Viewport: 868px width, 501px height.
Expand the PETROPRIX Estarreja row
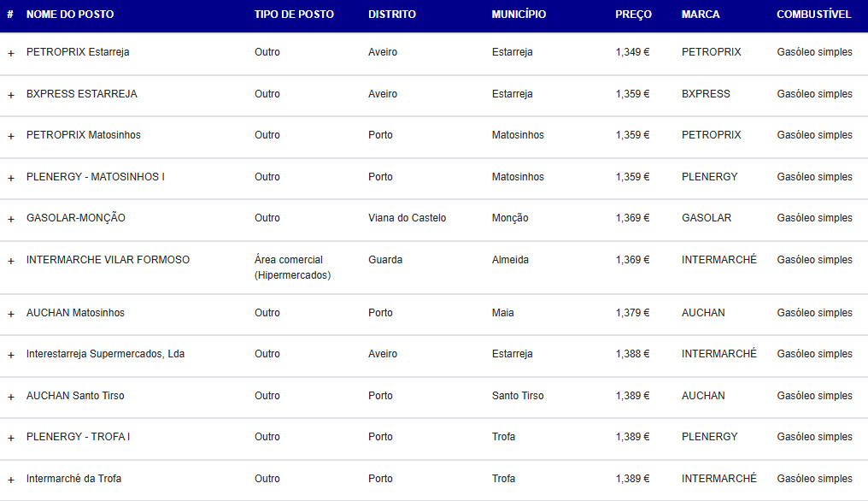(11, 53)
